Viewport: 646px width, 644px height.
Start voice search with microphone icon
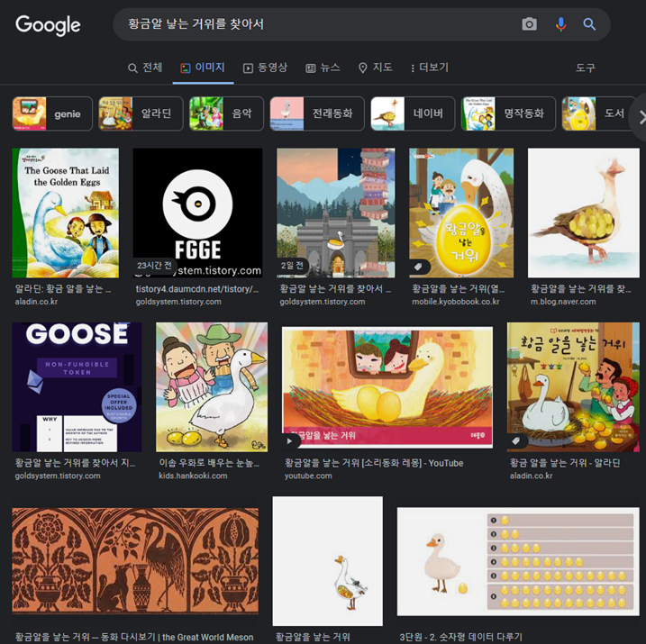click(560, 24)
